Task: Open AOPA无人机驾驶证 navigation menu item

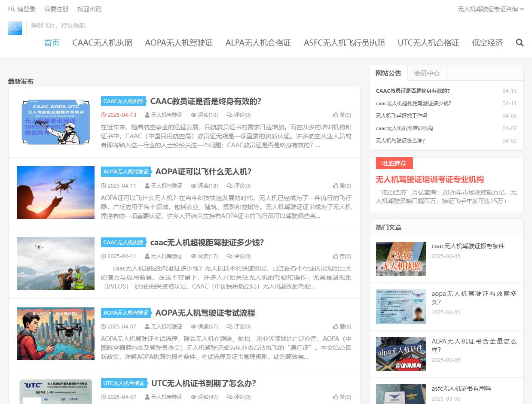Action: [179, 43]
